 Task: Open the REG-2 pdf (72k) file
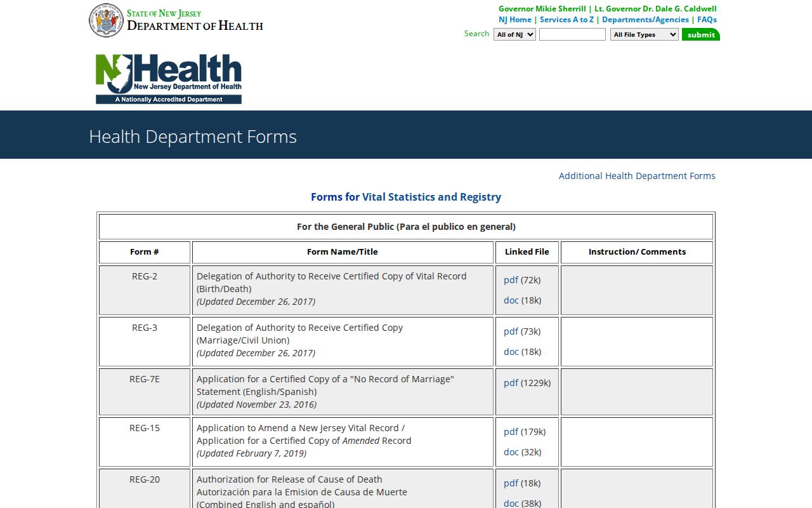[511, 280]
